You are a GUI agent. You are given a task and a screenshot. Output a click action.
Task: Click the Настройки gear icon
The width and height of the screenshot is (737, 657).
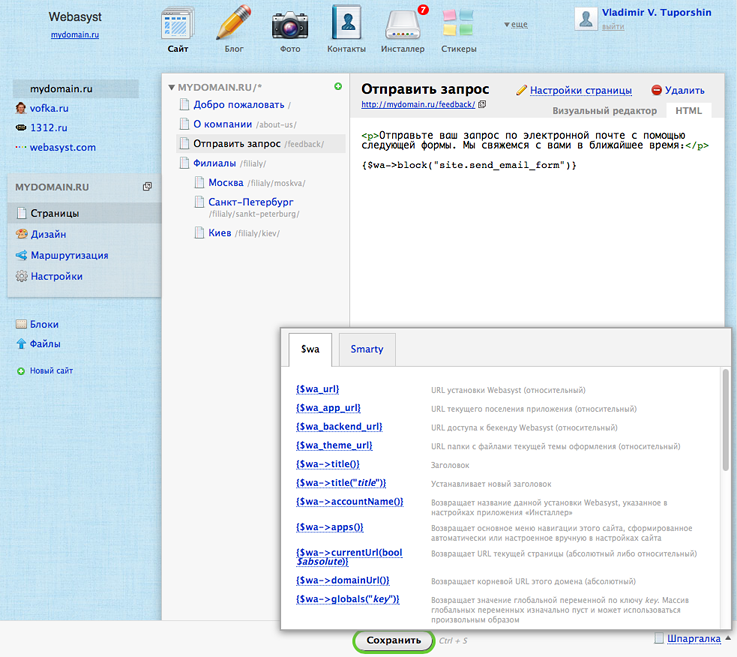click(x=22, y=276)
